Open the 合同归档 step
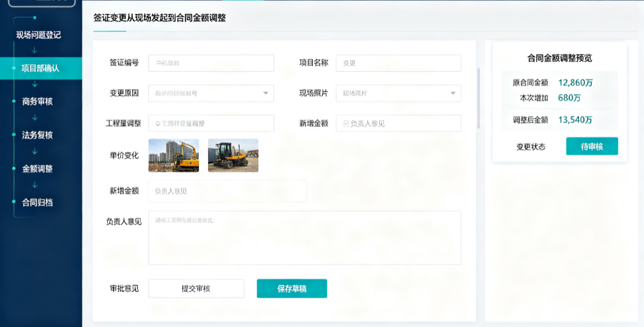This screenshot has height=327, width=644. coord(38,203)
